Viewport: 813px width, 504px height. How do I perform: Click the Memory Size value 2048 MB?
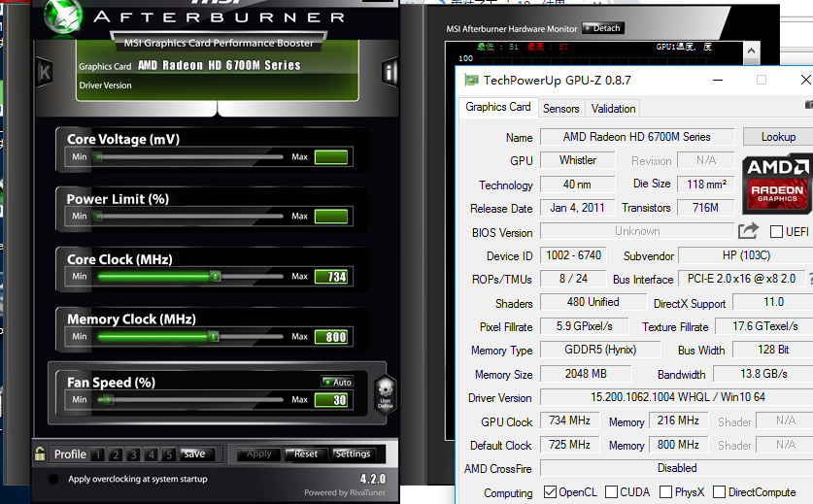586,374
